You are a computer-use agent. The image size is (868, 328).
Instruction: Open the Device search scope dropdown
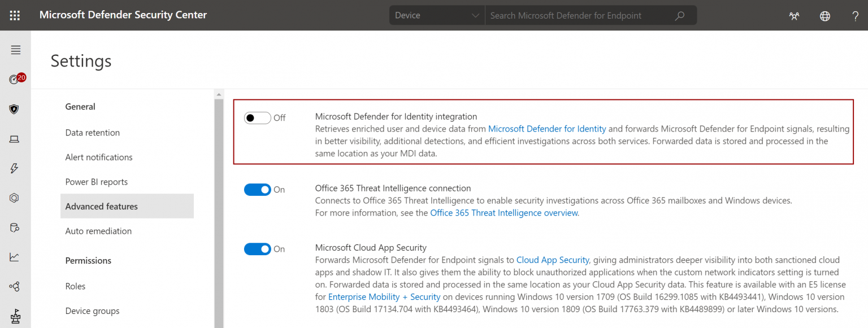(x=436, y=15)
